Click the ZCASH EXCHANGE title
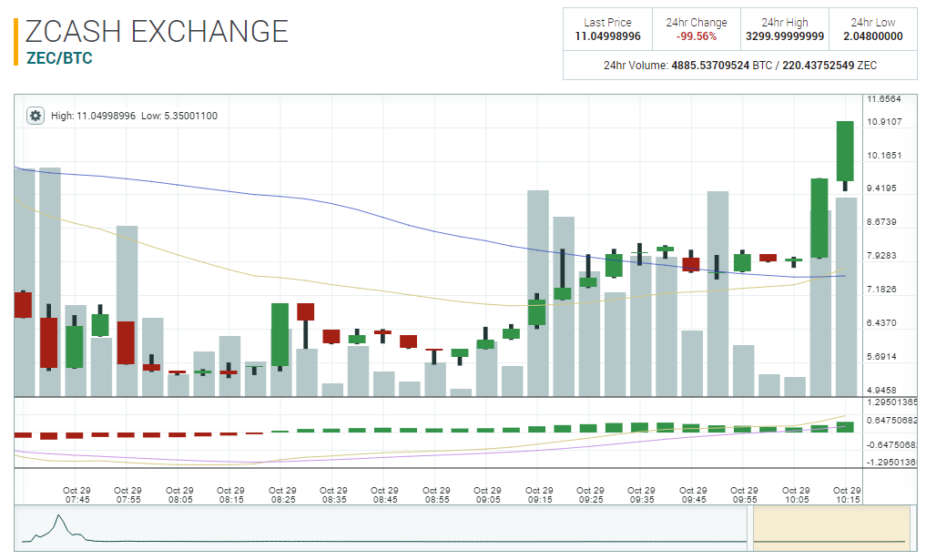The image size is (926, 560). tap(157, 31)
